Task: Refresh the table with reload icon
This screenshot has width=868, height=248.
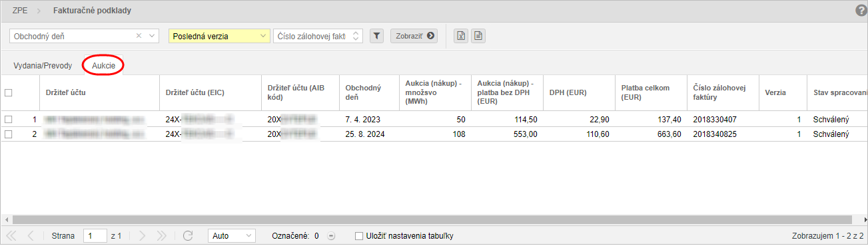Action: [188, 235]
